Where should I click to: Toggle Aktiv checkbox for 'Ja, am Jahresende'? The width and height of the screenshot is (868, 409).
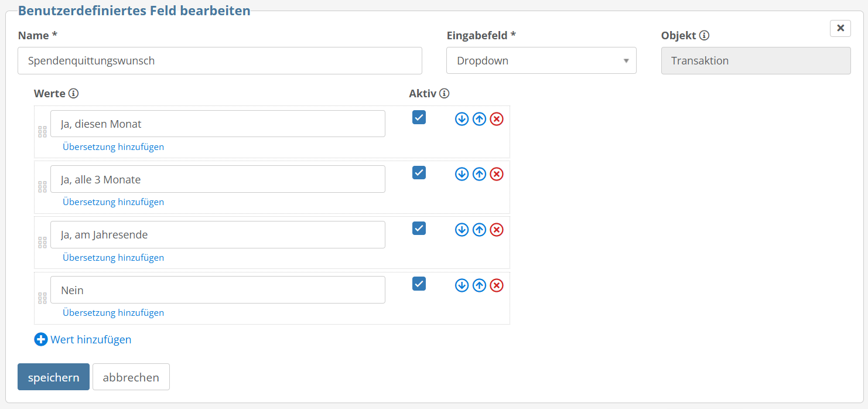coord(419,228)
